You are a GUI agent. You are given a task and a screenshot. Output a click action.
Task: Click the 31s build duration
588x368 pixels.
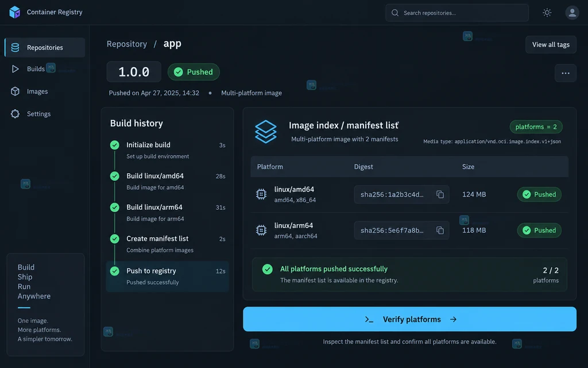pyautogui.click(x=220, y=208)
